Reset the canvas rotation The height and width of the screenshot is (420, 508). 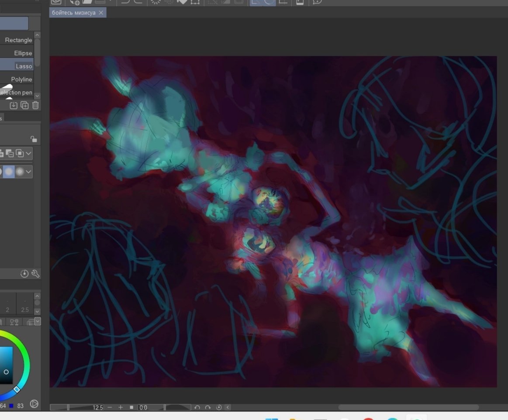[x=219, y=407]
